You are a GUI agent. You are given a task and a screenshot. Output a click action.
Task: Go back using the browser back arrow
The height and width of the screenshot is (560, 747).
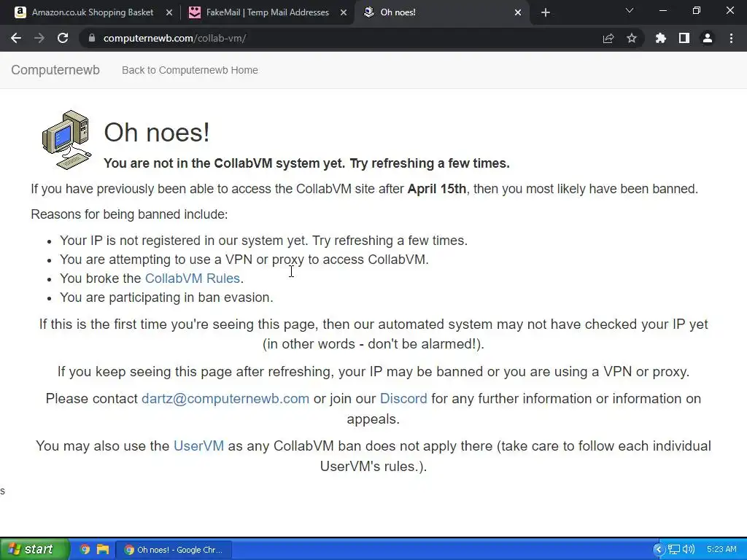click(x=16, y=38)
